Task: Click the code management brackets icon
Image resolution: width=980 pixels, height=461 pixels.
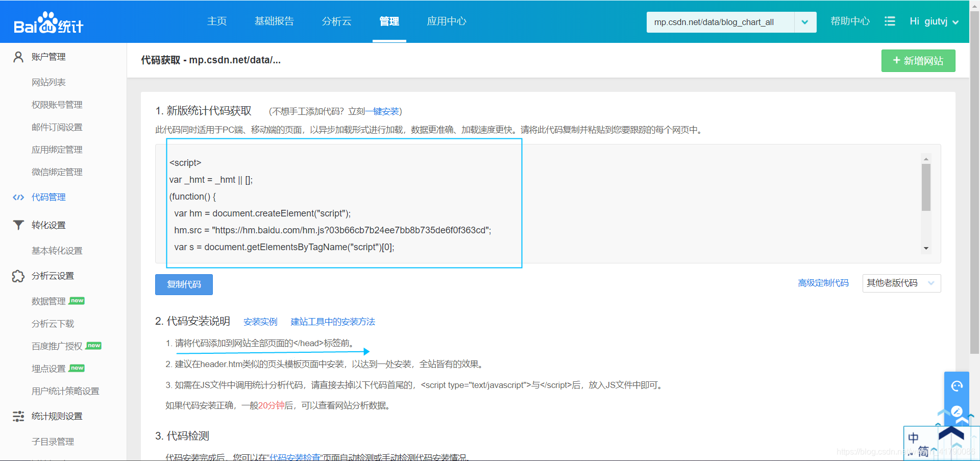Action: coord(18,197)
